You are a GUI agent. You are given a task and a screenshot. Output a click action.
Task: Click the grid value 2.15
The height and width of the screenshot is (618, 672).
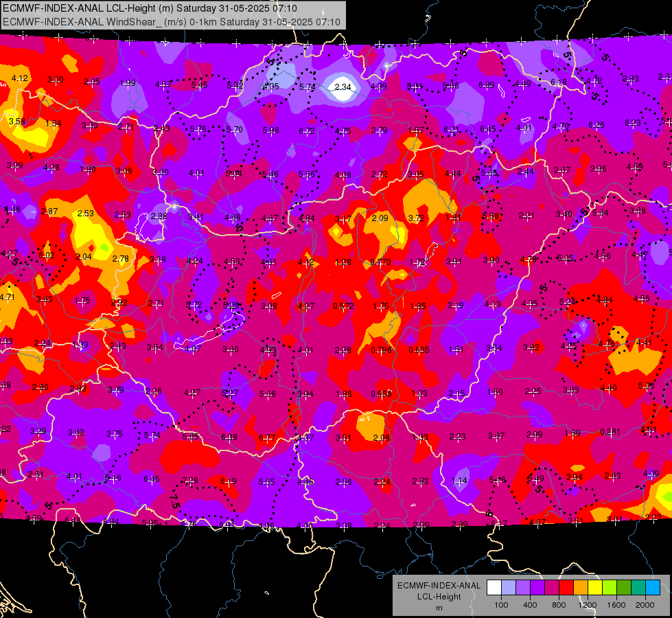coord(457,393)
